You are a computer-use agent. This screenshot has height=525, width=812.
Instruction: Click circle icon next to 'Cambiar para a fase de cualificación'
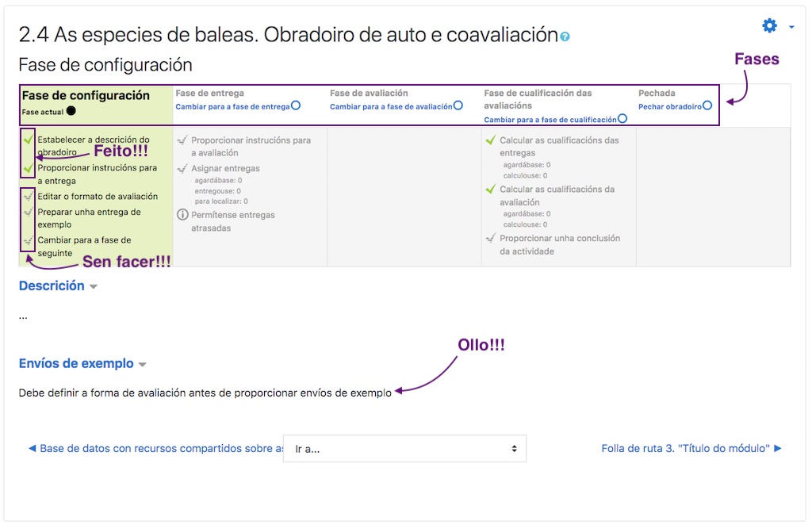pyautogui.click(x=622, y=119)
